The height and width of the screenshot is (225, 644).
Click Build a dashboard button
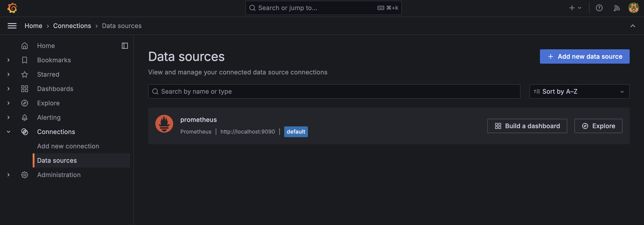click(527, 126)
